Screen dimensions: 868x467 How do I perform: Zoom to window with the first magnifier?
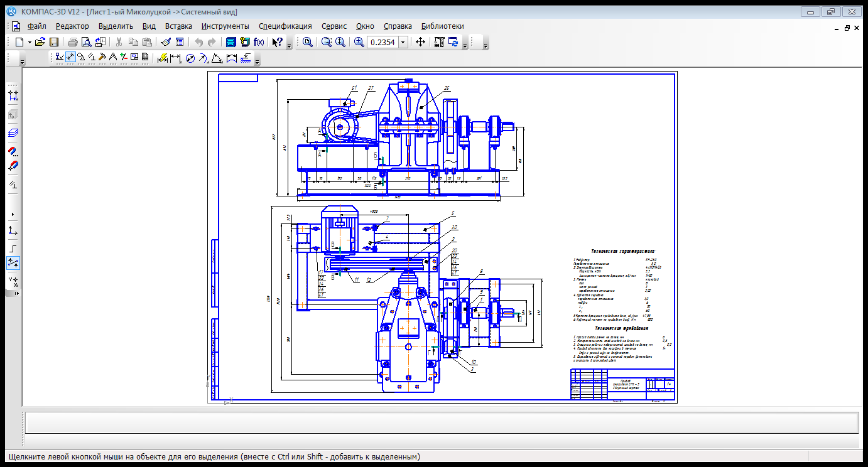pos(308,42)
